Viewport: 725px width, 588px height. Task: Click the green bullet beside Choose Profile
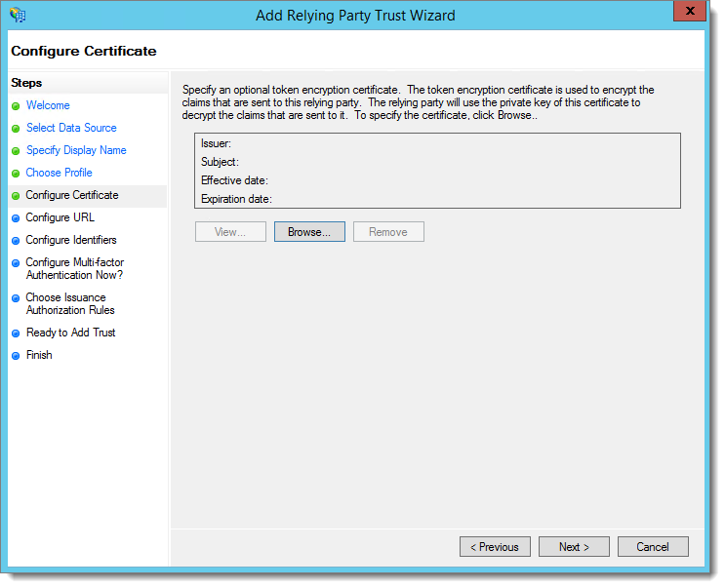[x=16, y=174]
